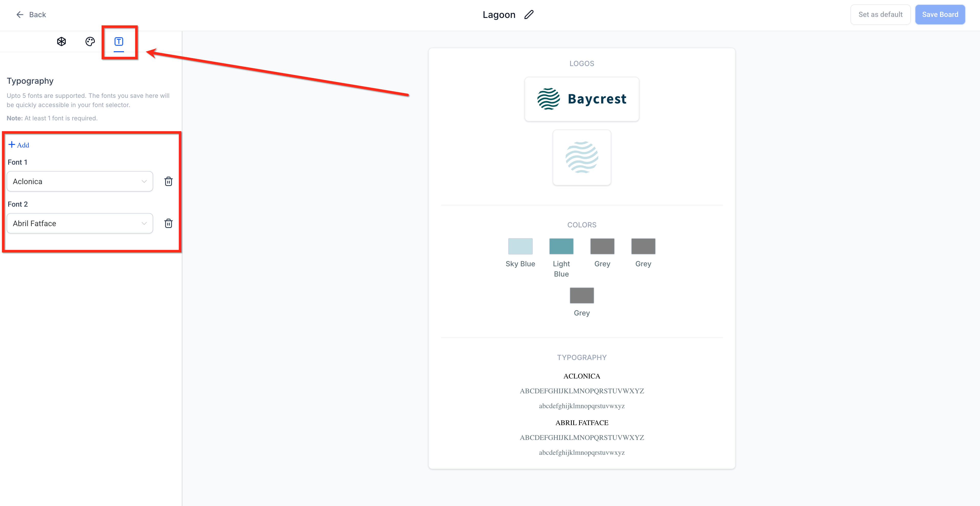
Task: Select the Sky Blue color swatch
Action: coord(520,246)
